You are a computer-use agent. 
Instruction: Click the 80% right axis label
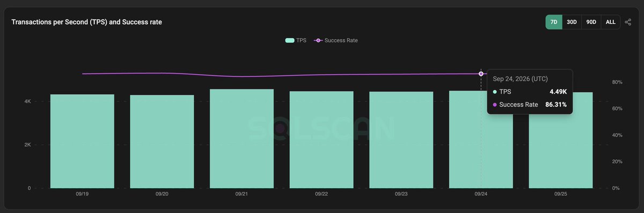tap(617, 82)
